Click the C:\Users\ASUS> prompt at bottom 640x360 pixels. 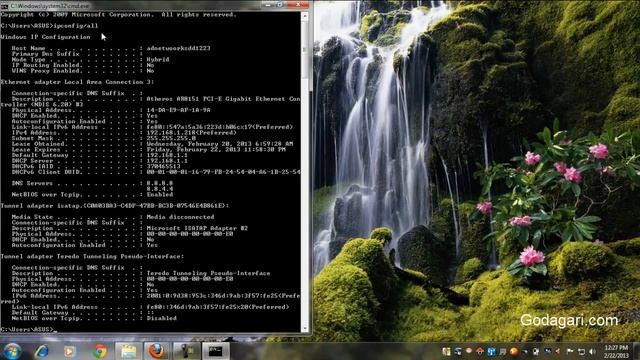[27, 329]
